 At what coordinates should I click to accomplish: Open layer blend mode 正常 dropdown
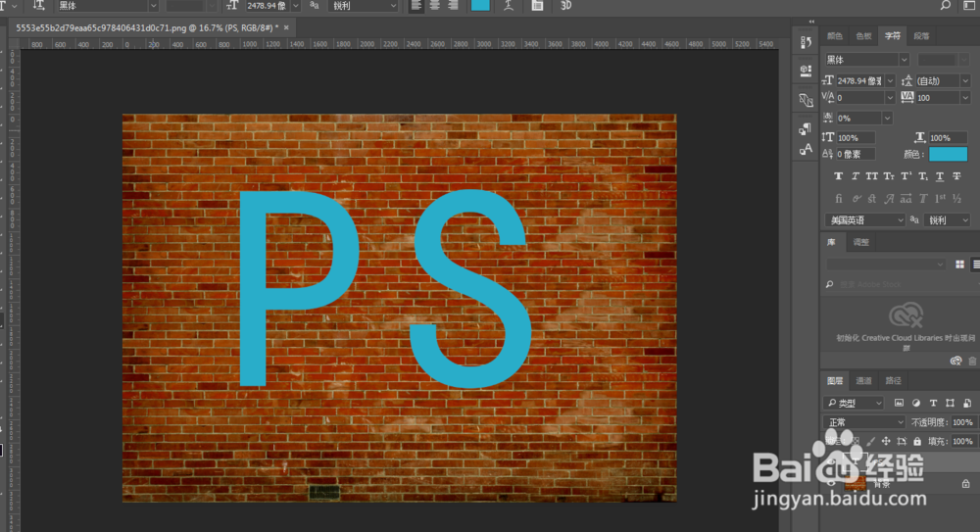(x=864, y=422)
